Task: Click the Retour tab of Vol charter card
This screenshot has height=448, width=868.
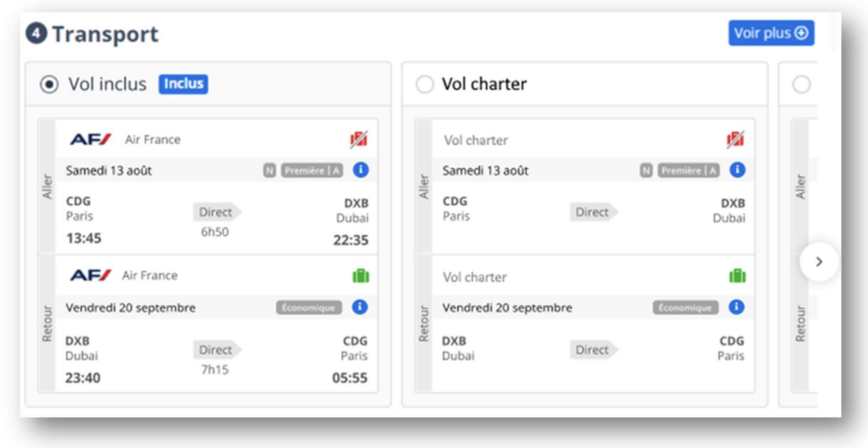Action: pos(423,324)
